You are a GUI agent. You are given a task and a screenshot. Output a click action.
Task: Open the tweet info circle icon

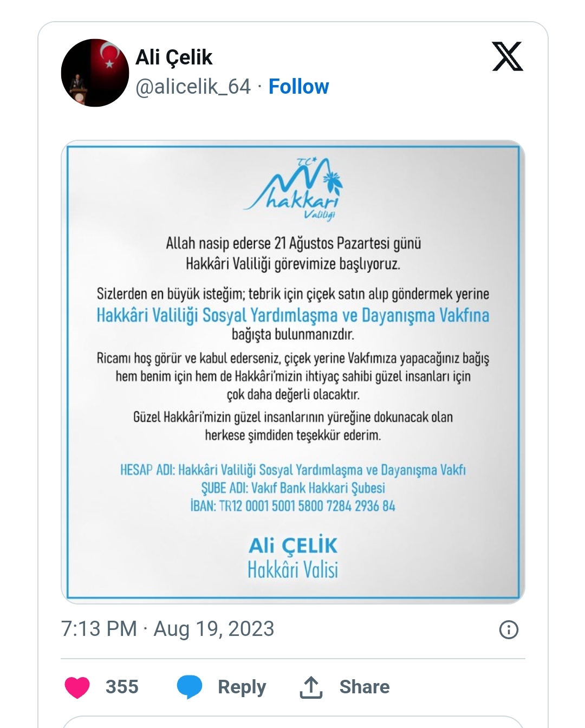[x=508, y=629]
